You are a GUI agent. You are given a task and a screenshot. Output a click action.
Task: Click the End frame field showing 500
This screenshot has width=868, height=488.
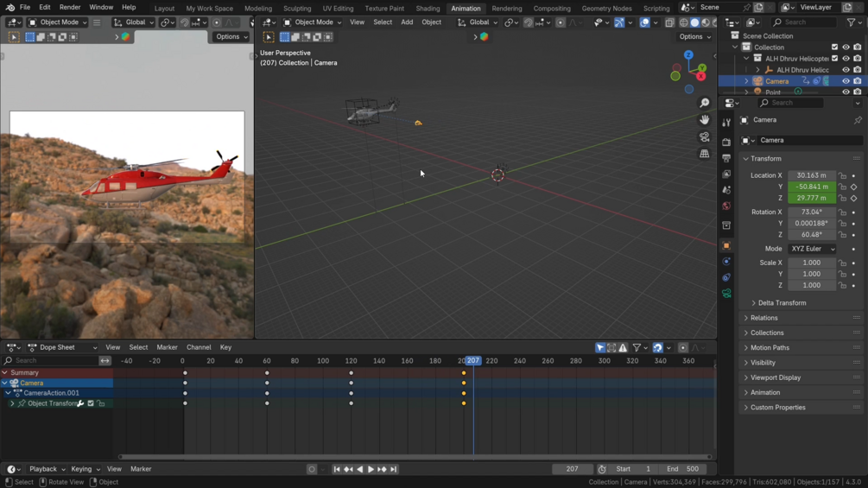pos(682,469)
